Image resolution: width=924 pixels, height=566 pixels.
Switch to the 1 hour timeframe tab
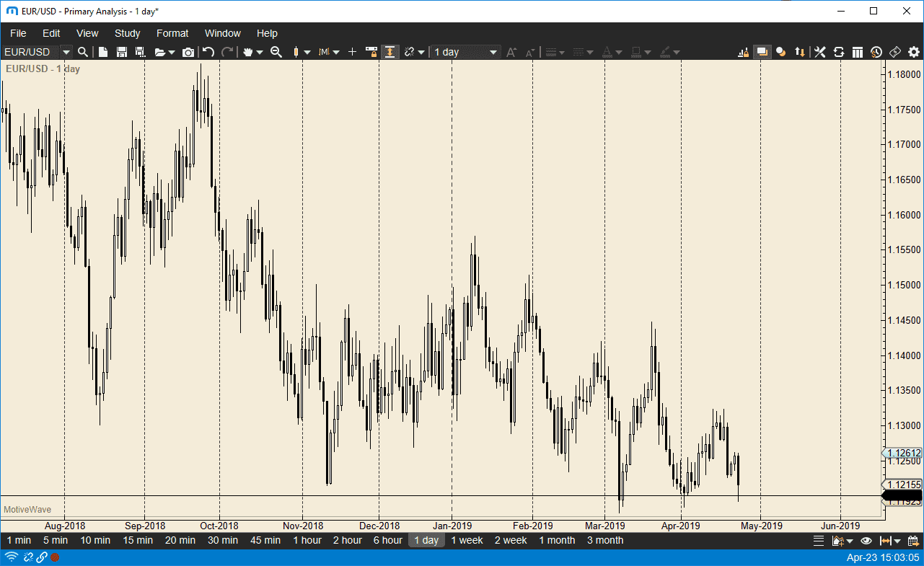tap(307, 540)
